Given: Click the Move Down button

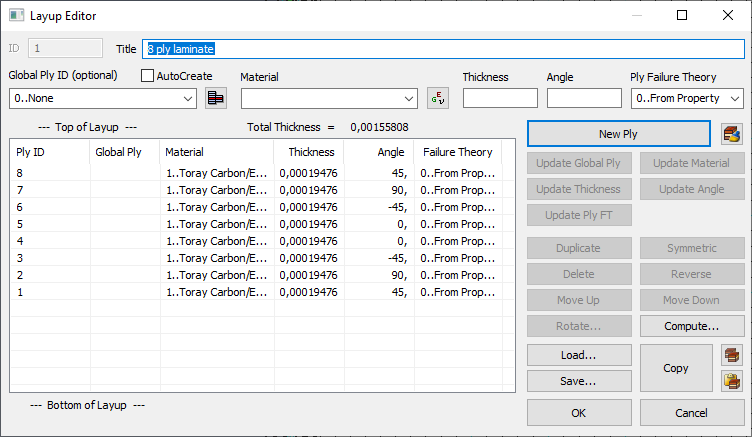Looking at the screenshot, I should [x=692, y=300].
